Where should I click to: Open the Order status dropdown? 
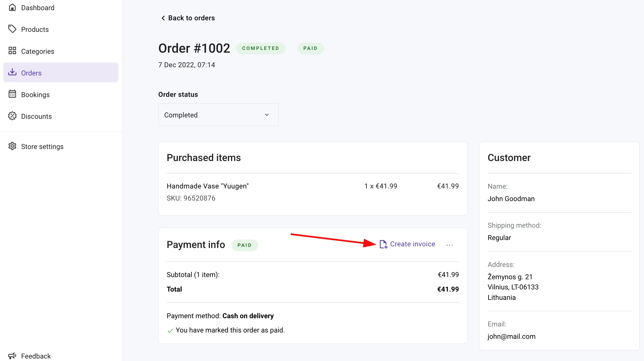[218, 115]
